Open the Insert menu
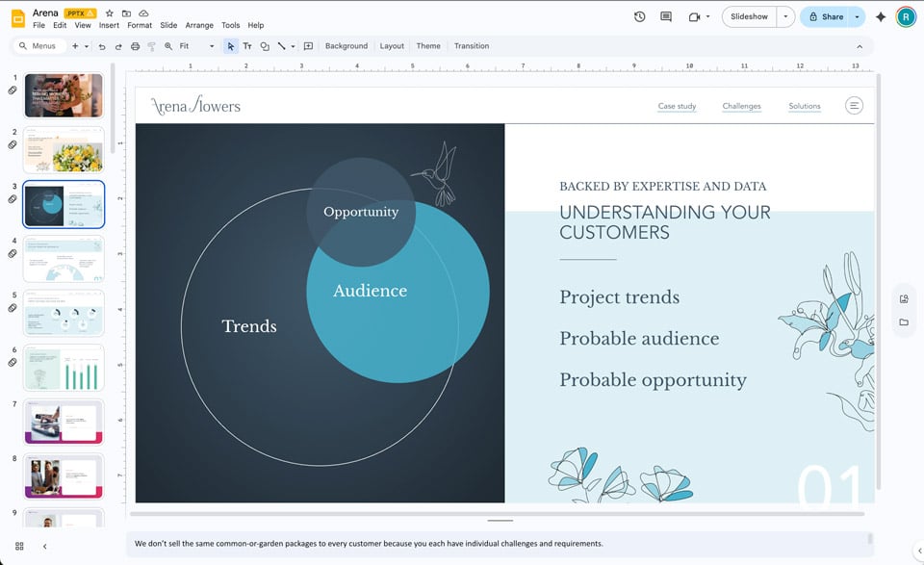 pyautogui.click(x=109, y=25)
